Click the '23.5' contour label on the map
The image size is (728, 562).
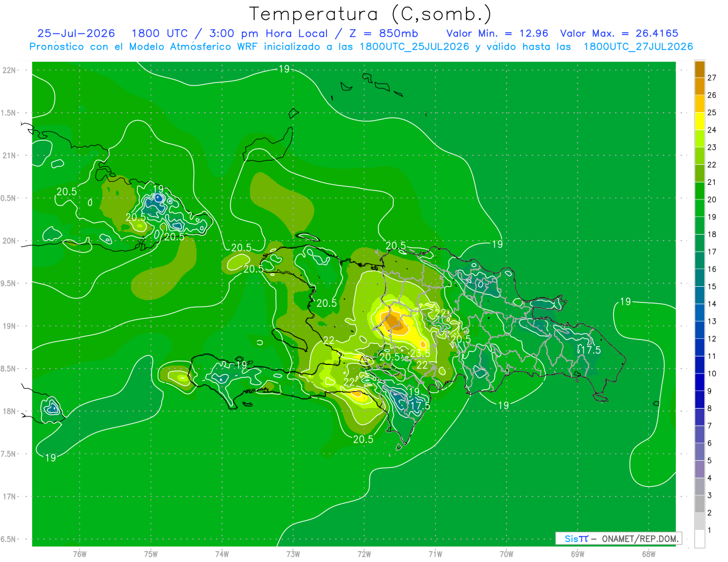[x=420, y=353]
